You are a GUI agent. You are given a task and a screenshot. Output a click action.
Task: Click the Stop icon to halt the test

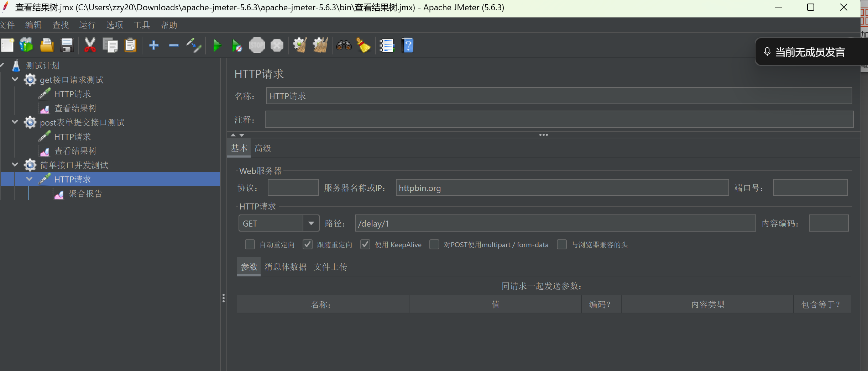257,45
